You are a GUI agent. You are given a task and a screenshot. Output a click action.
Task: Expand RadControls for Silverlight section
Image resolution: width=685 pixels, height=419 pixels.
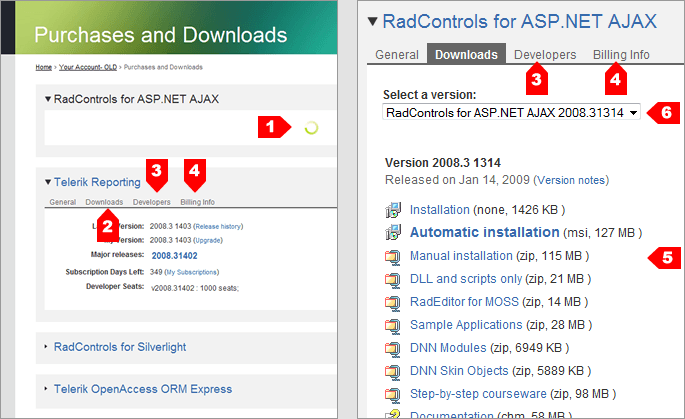click(46, 346)
